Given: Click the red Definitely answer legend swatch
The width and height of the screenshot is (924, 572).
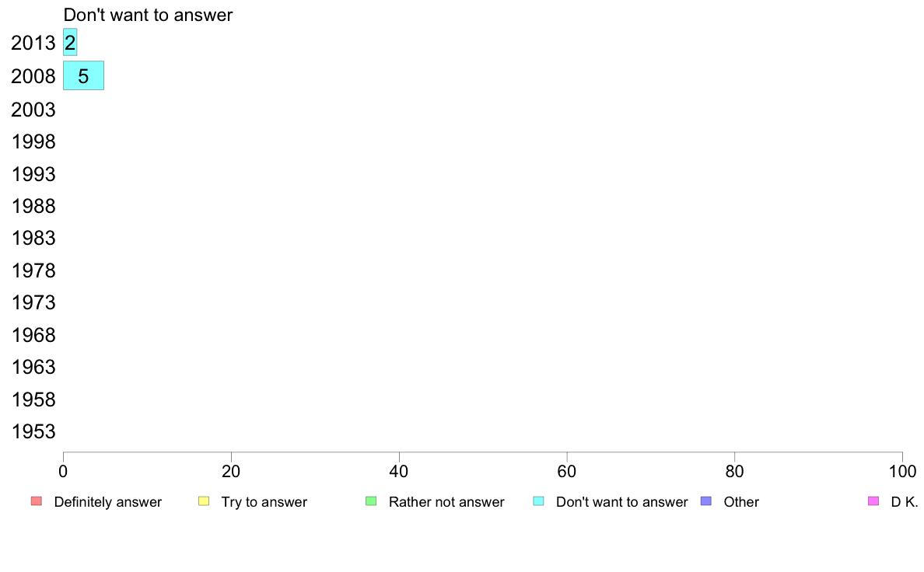Looking at the screenshot, I should (37, 501).
